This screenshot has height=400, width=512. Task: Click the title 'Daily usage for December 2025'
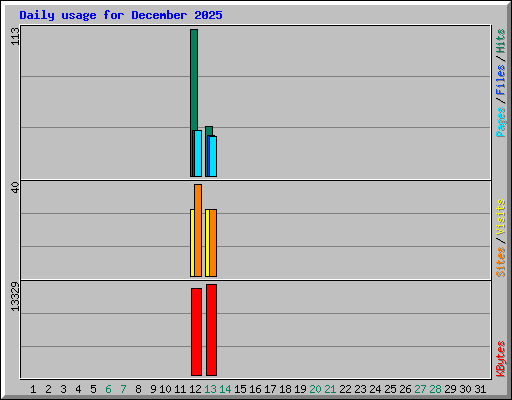[x=121, y=15]
